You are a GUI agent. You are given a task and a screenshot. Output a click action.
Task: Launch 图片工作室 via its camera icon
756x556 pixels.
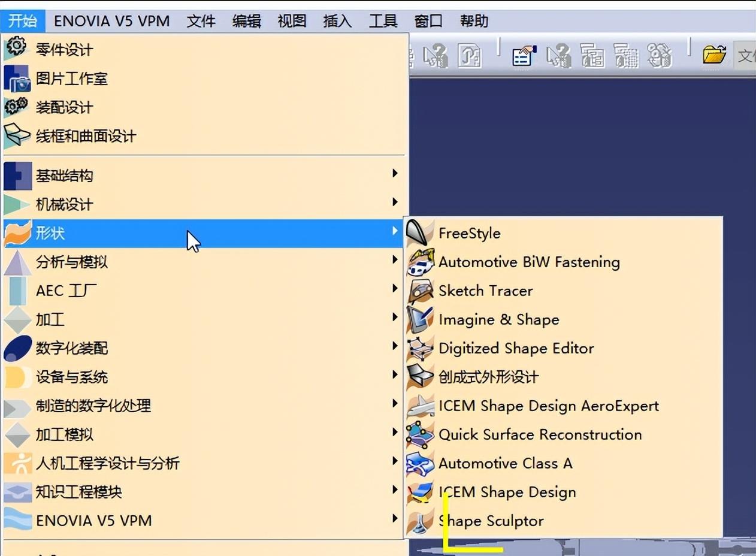point(17,78)
